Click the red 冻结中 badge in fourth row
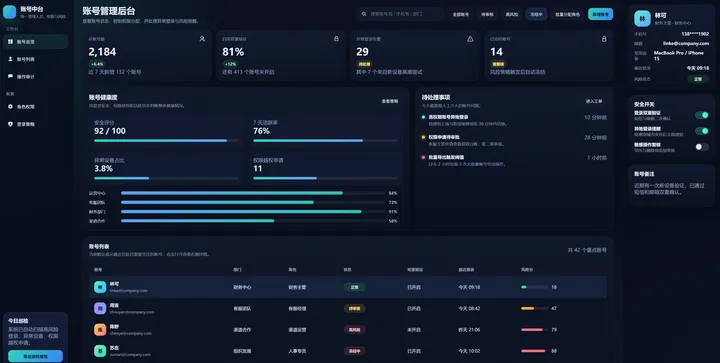The width and height of the screenshot is (720, 363). tap(354, 351)
